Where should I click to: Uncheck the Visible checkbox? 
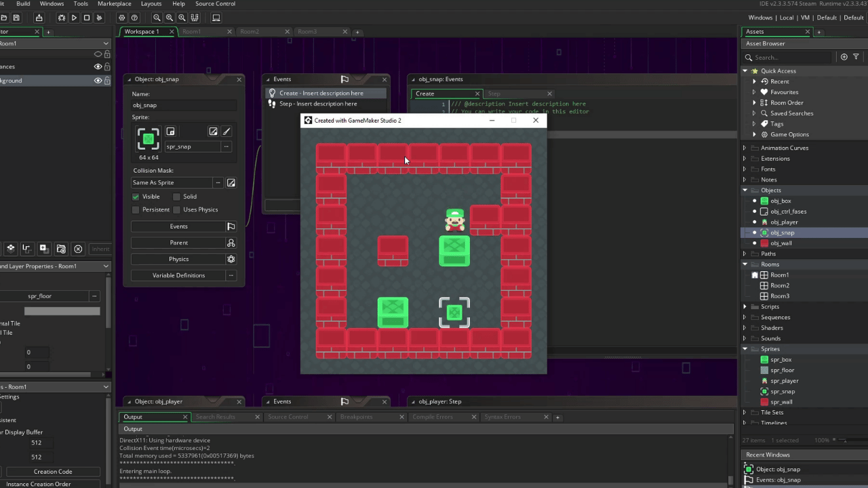(x=136, y=197)
